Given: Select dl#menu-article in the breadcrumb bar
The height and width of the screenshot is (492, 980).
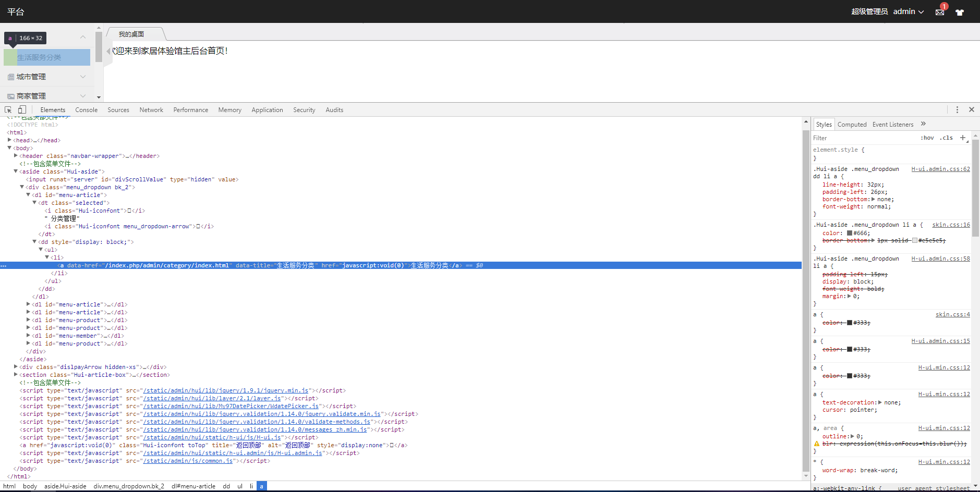Looking at the screenshot, I should 193,486.
